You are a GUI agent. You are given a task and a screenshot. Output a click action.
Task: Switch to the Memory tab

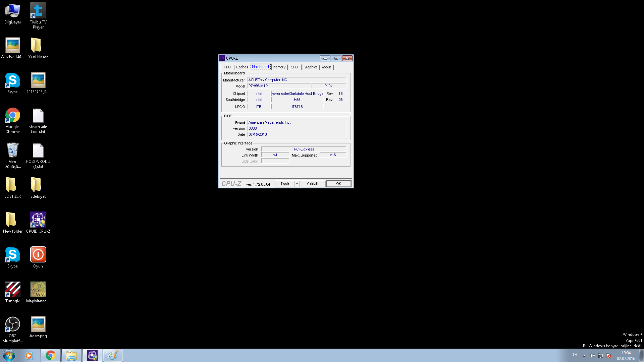279,67
